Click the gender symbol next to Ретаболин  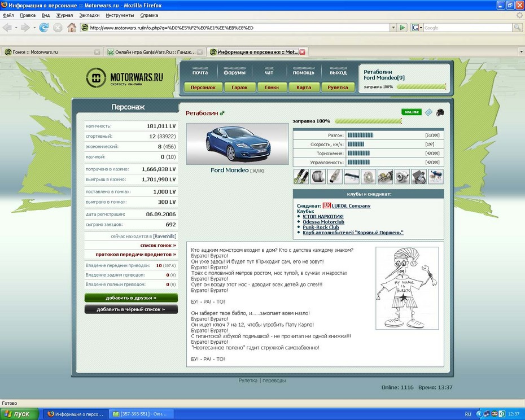click(222, 113)
